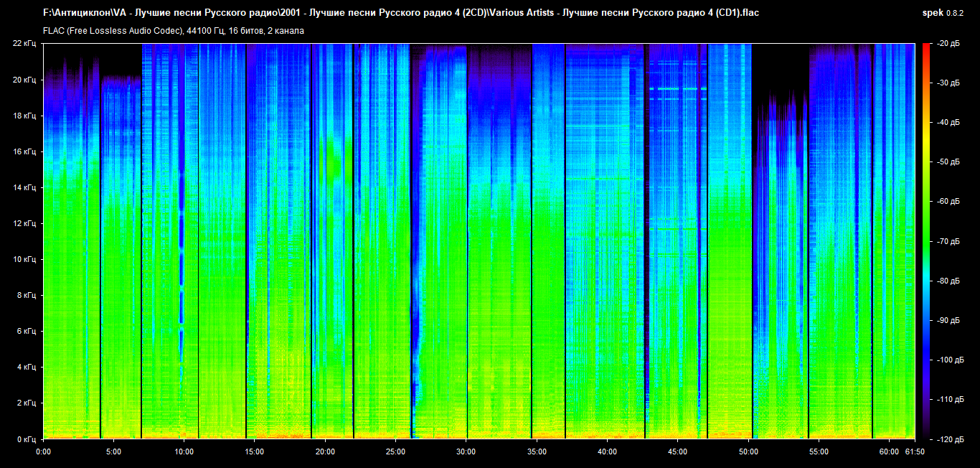Click the 15:00 time axis label
Screen dimensions: 980x468
pos(255,452)
